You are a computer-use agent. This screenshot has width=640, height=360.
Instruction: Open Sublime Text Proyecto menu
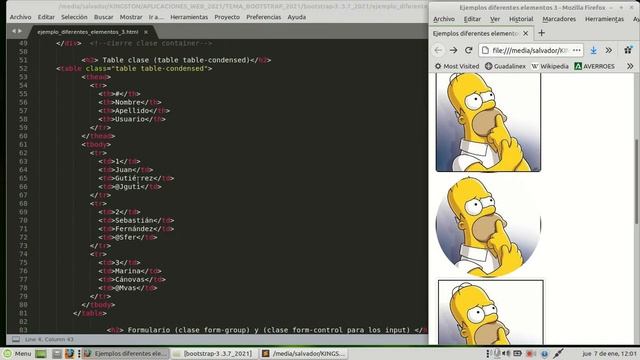[x=227, y=17]
